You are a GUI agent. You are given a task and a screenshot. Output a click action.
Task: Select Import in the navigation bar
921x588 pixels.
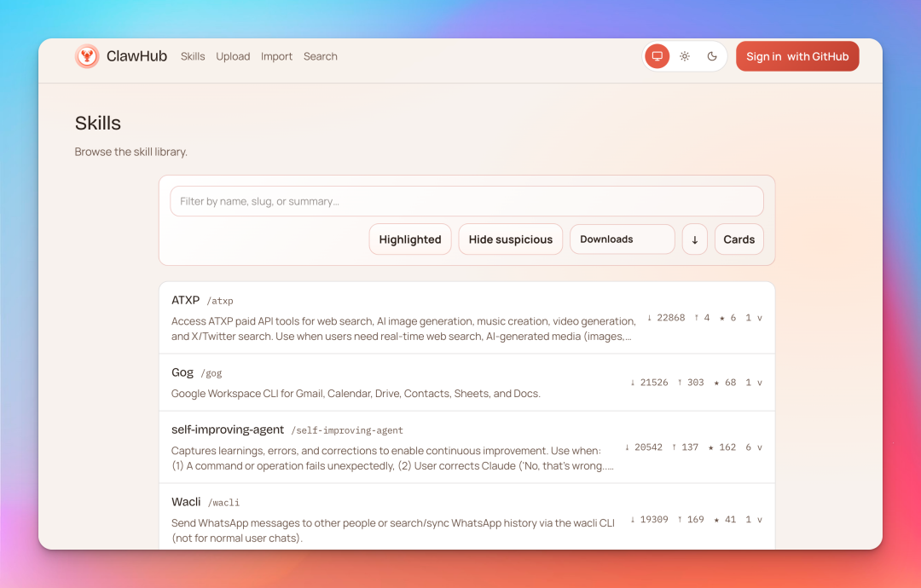(x=276, y=56)
